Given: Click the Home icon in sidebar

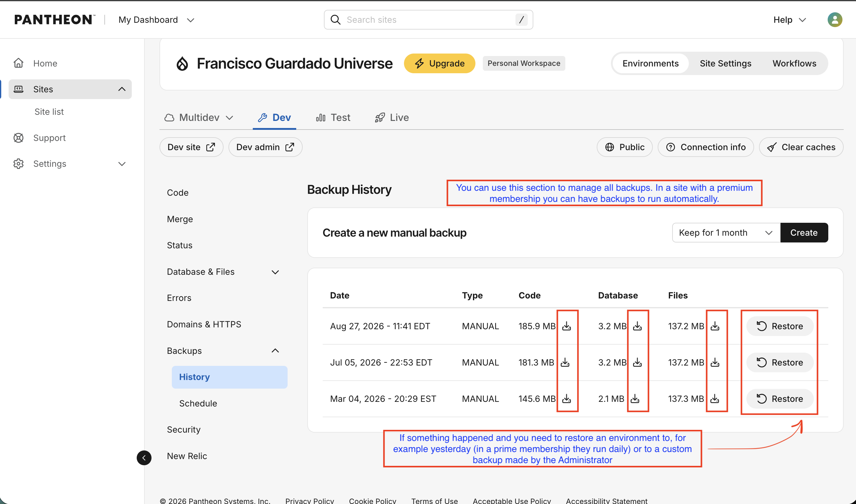Looking at the screenshot, I should click(18, 63).
